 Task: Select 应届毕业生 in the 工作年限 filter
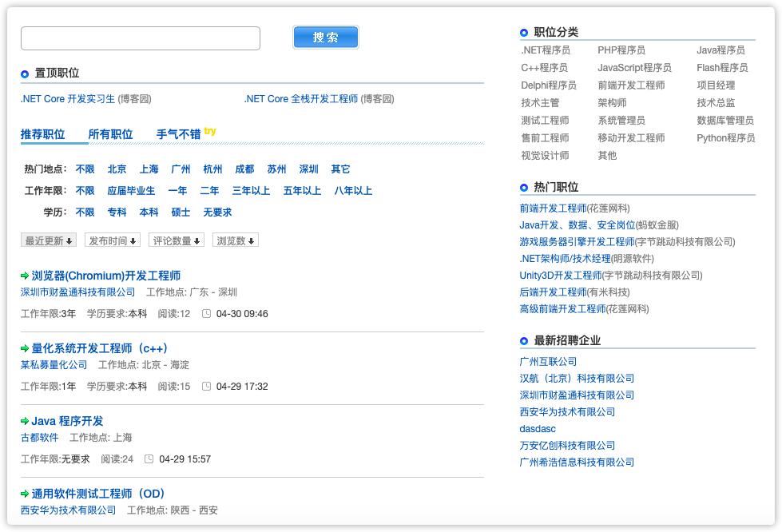[132, 191]
